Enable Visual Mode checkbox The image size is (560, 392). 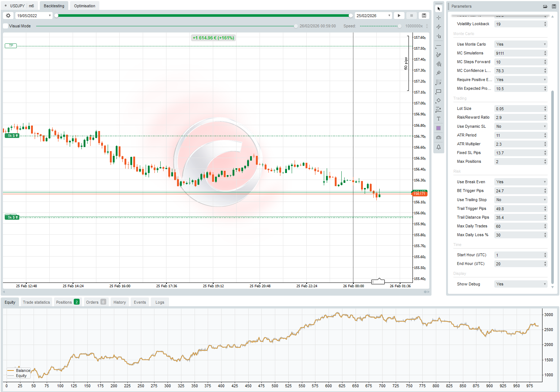[x=5, y=26]
